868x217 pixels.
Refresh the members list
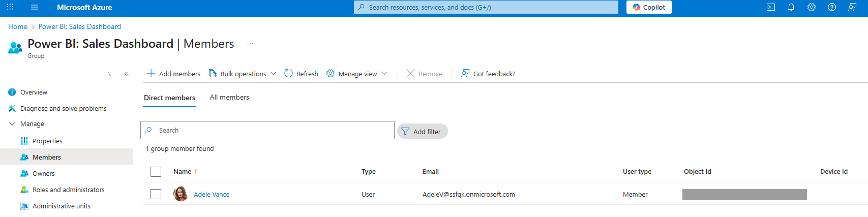pos(302,74)
